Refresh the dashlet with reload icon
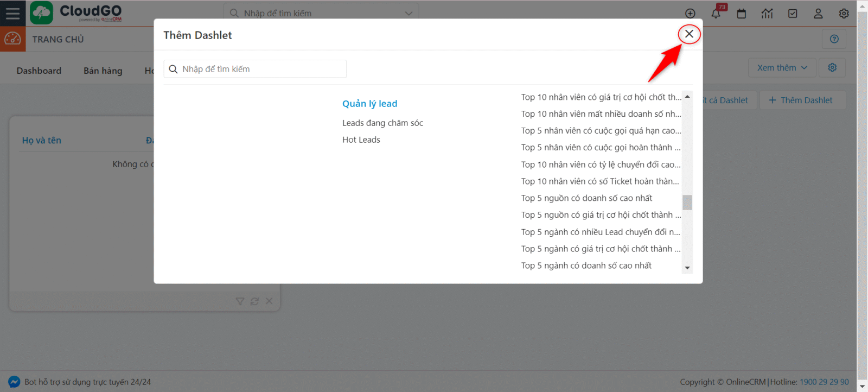Screen dimensions: 868x392 point(254,301)
